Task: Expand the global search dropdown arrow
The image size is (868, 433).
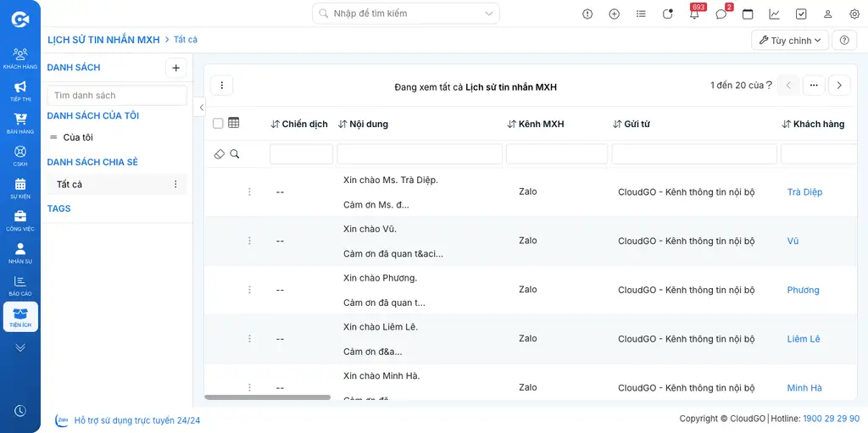Action: pyautogui.click(x=488, y=14)
